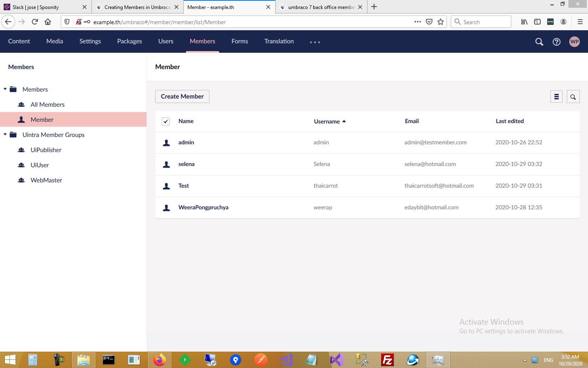This screenshot has width=588, height=368.
Task: Switch to the Creating Members in Umbraco tab
Action: point(137,7)
